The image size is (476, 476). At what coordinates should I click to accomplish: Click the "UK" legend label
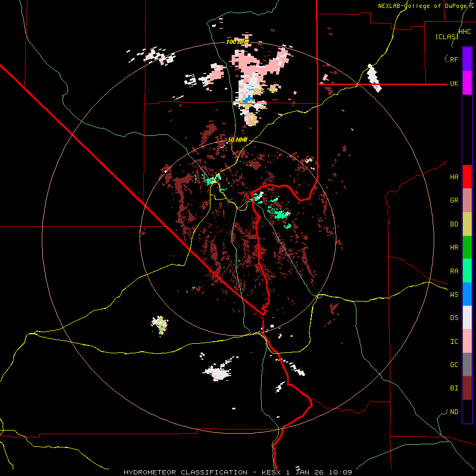454,83
